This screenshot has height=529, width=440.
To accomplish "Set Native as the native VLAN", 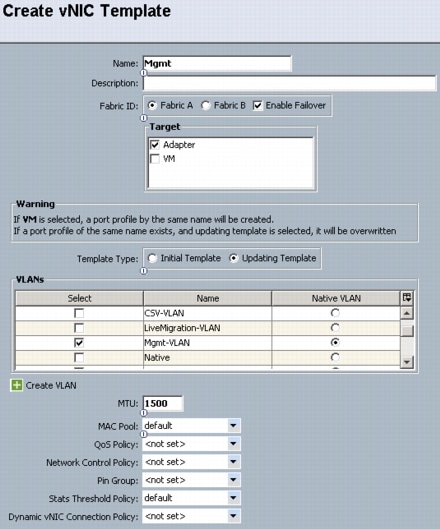I will point(335,357).
